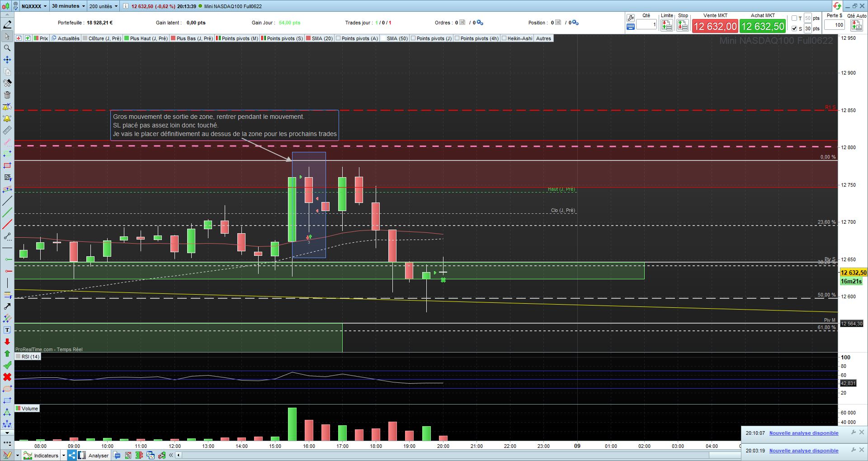The width and height of the screenshot is (868, 461).
Task: Select the Actualités tab
Action: (66, 38)
